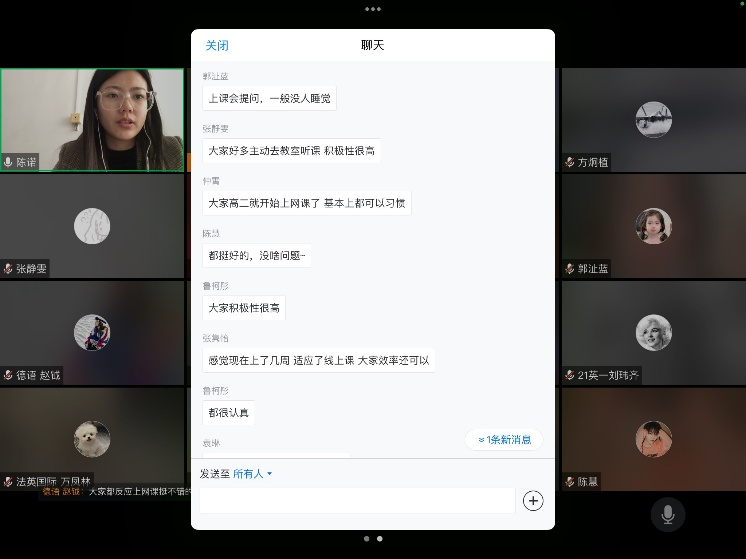Click the muted mic icon beside 21英一刘玮齐
Screen dimensions: 746x559
[569, 375]
